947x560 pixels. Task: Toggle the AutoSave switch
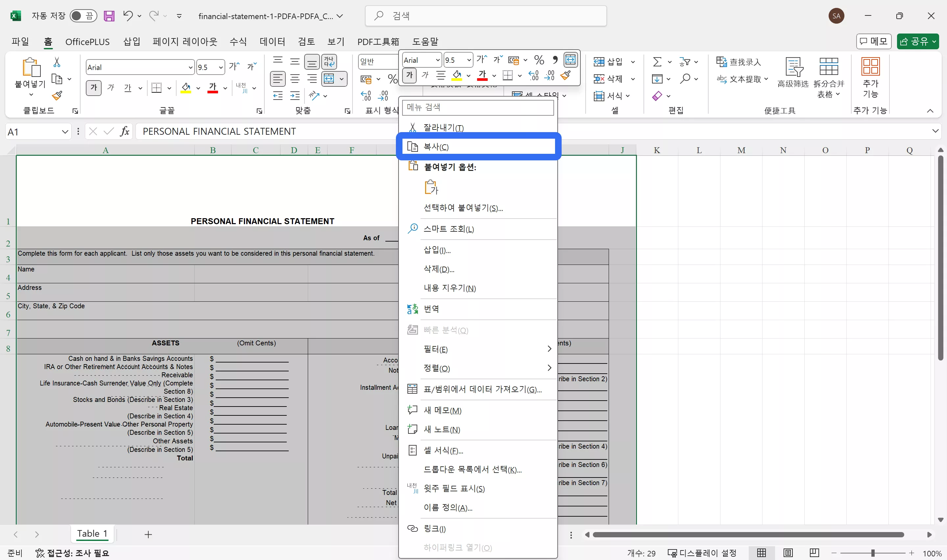[x=83, y=16]
